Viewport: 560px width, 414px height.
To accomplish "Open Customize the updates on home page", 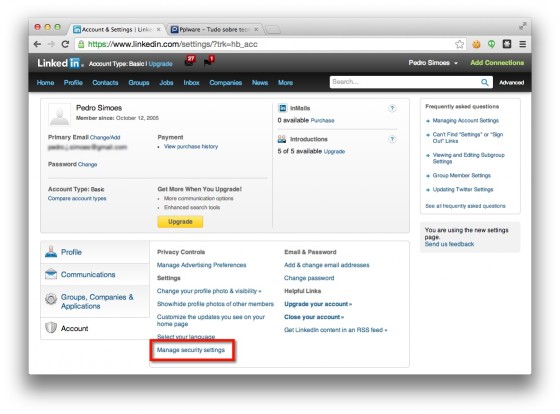I will [x=211, y=320].
